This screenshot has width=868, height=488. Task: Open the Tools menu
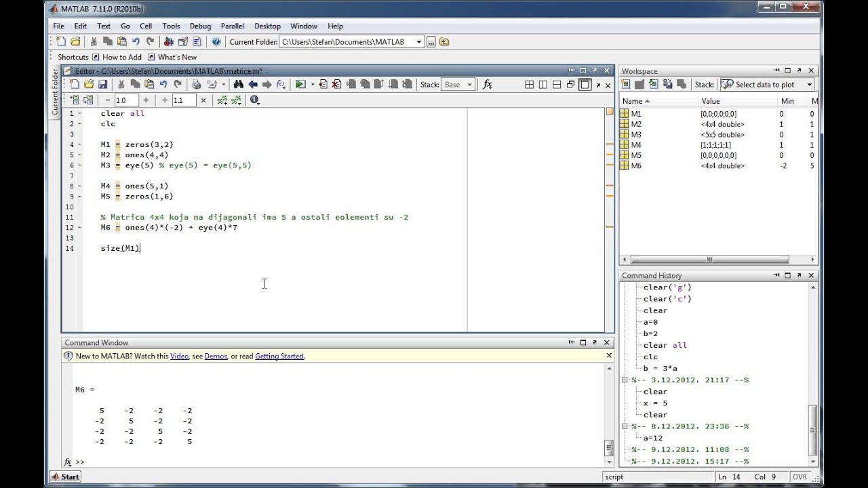171,26
